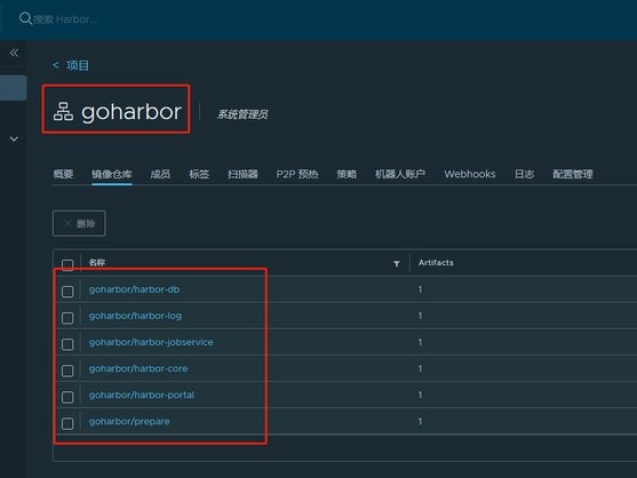Screen dimensions: 637x478
Task: Expand the sidebar chevron down arrow
Action: 14,139
